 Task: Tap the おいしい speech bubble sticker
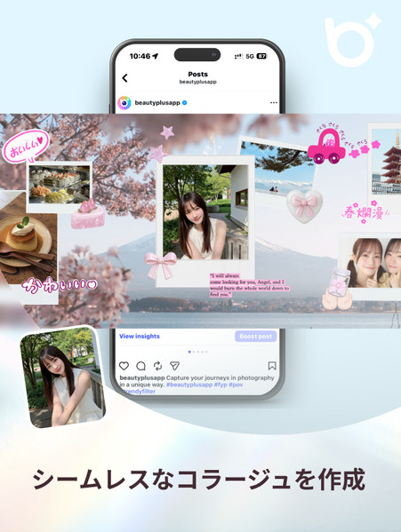pyautogui.click(x=26, y=147)
